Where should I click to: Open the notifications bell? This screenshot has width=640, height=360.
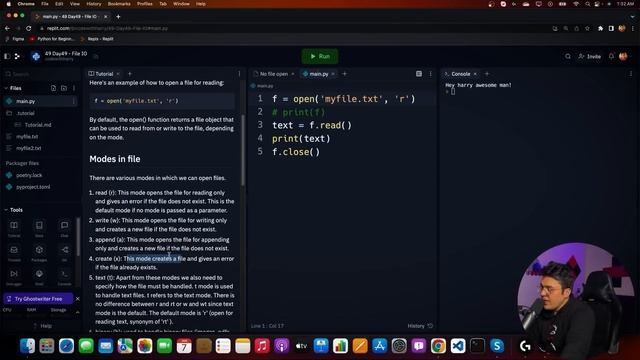611,56
